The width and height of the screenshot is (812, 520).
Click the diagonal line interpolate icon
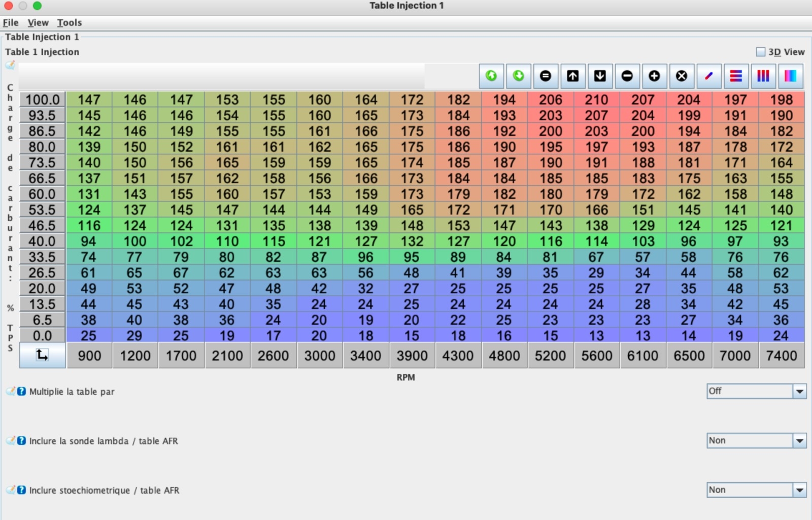click(x=708, y=76)
